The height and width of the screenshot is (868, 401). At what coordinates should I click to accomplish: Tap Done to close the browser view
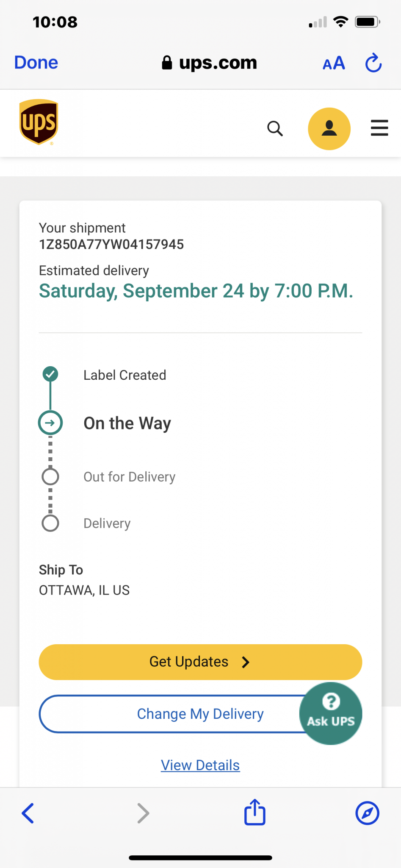[36, 63]
